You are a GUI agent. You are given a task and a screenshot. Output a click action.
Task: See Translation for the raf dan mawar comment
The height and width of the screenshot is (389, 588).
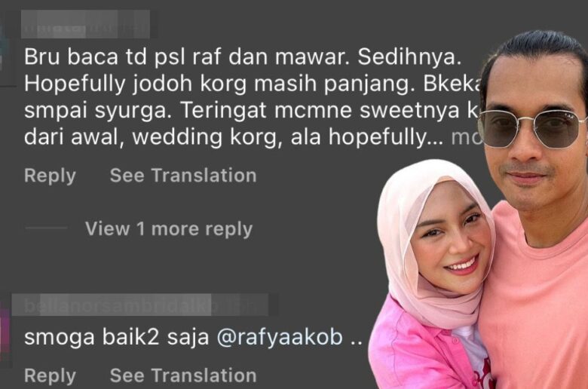coord(183,175)
